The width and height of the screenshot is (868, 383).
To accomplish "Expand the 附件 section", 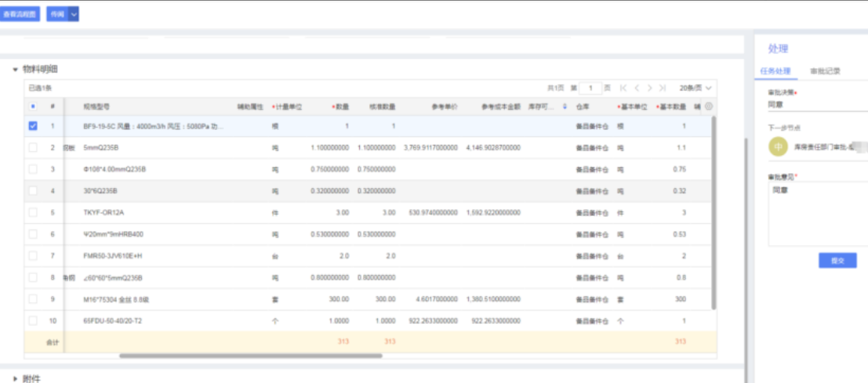I will [16, 379].
